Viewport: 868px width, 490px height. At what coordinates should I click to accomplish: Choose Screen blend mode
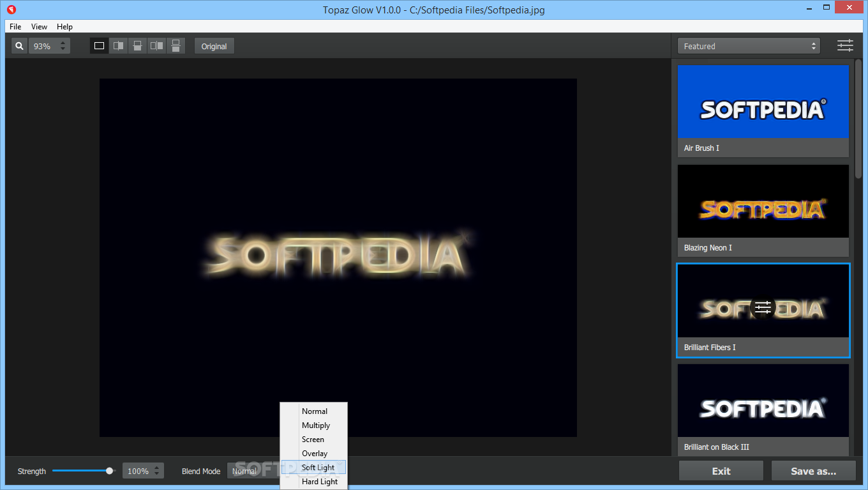(314, 440)
